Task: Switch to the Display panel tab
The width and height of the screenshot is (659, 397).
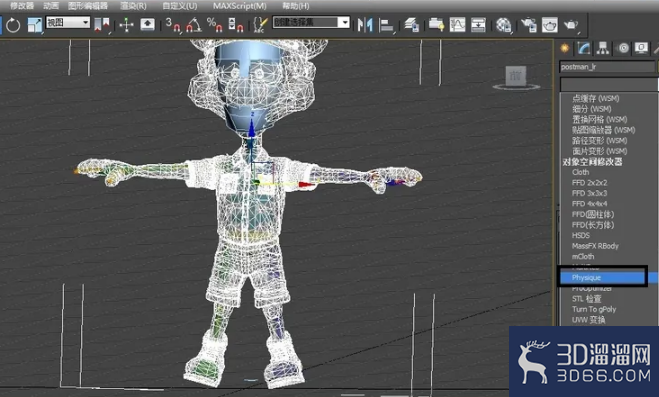Action: (x=641, y=48)
